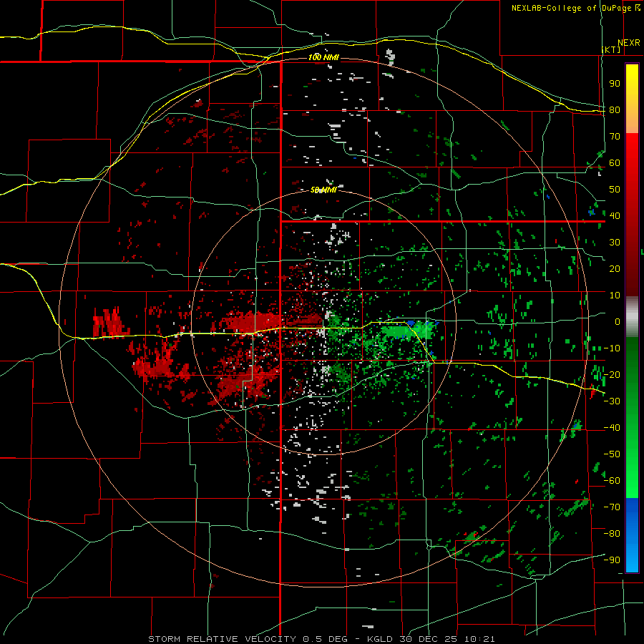Click the -50 legend value
Image resolution: width=644 pixels, height=644 pixels.
pyautogui.click(x=612, y=454)
